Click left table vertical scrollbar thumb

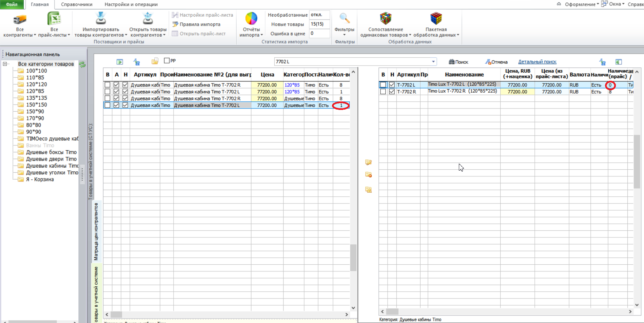353,258
